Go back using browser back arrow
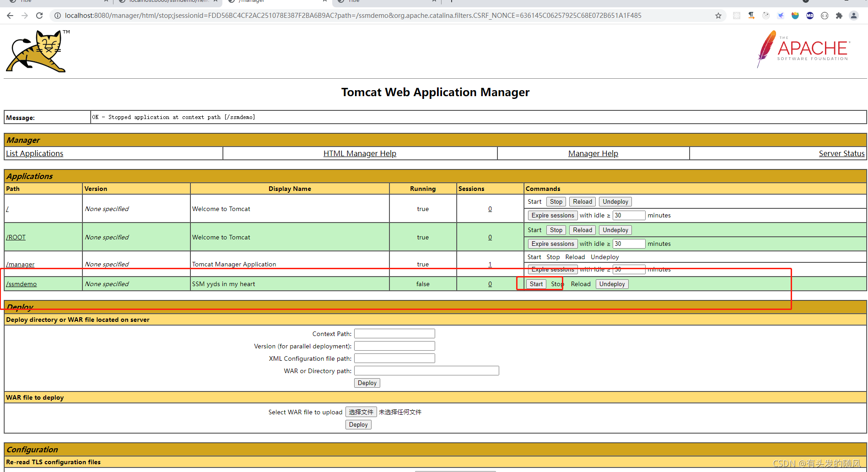Image resolution: width=868 pixels, height=472 pixels. tap(10, 16)
